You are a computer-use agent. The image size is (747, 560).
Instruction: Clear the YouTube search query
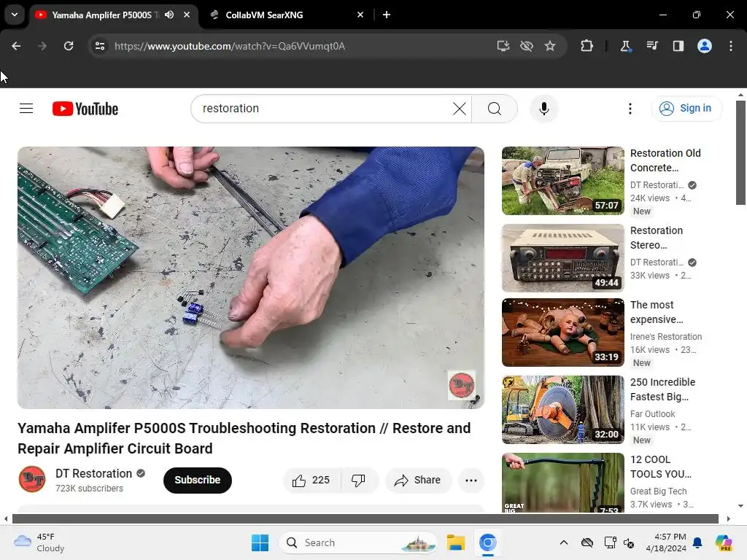pos(460,109)
